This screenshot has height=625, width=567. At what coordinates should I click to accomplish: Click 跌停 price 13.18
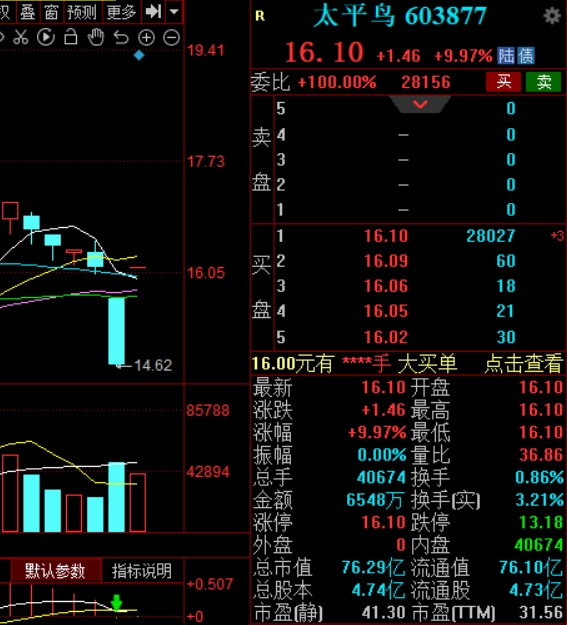pos(541,522)
